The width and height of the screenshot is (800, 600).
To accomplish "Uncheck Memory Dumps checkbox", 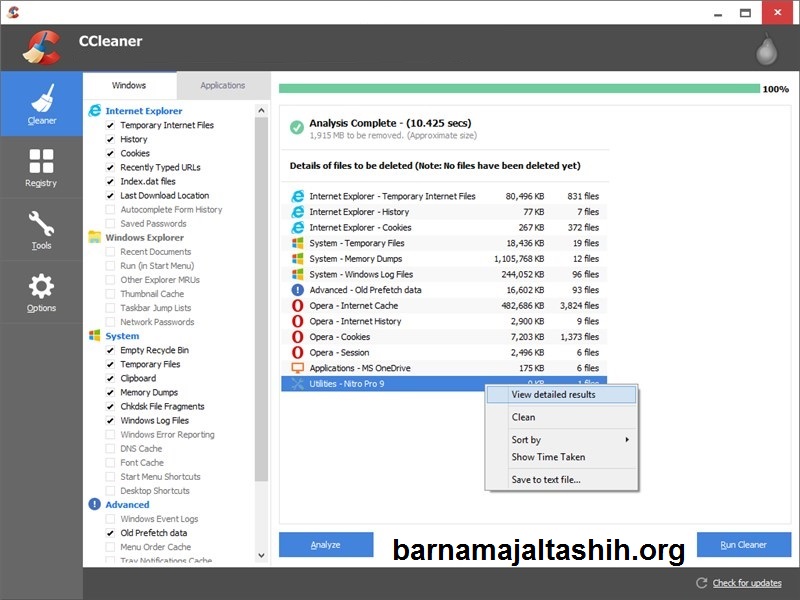I will (x=110, y=392).
